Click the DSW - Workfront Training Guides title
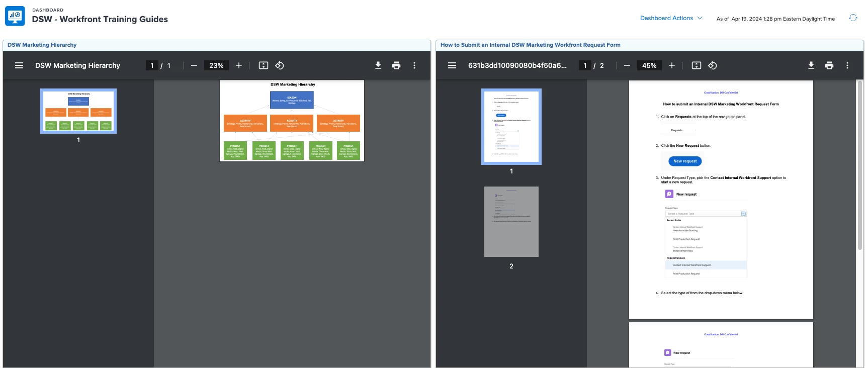 [100, 19]
